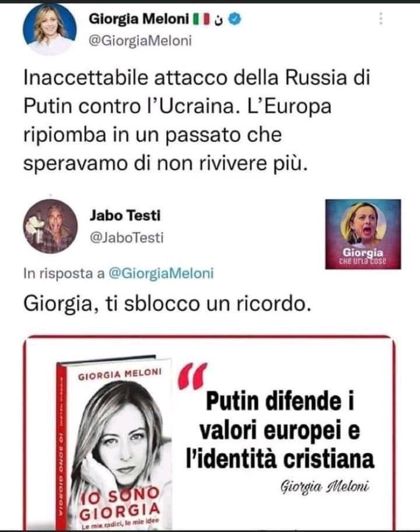Open the 'Giorgia che urla cose' sticker
Screen dimensions: 420x532
(x=363, y=234)
